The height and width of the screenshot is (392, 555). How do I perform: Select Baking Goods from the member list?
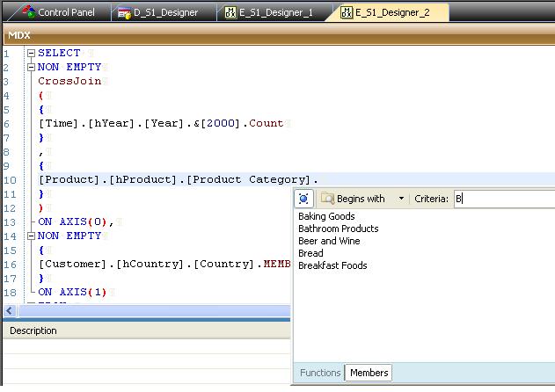coord(326,216)
